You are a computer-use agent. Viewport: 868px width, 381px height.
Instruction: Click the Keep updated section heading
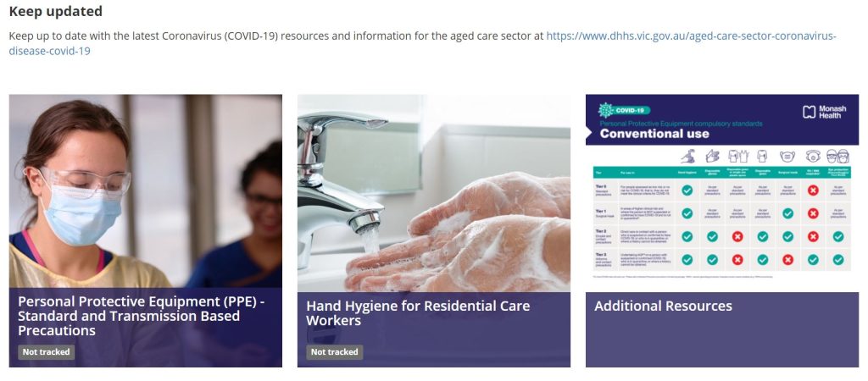tap(56, 11)
